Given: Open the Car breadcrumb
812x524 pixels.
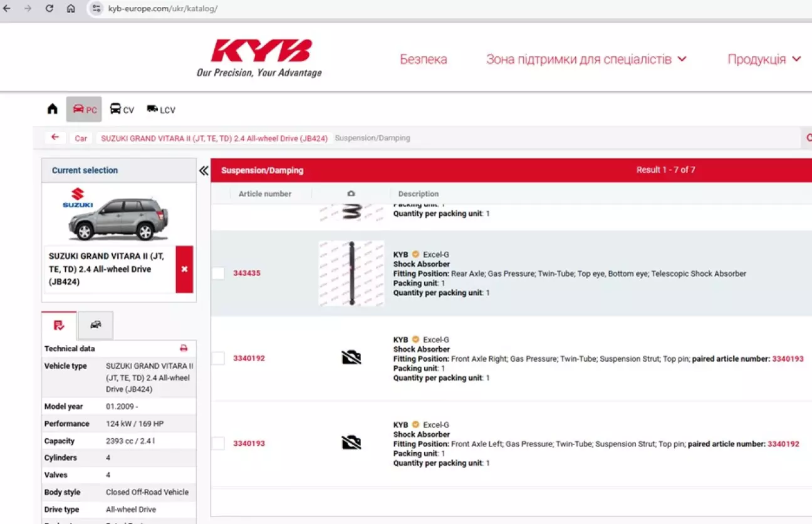Looking at the screenshot, I should click(x=81, y=138).
